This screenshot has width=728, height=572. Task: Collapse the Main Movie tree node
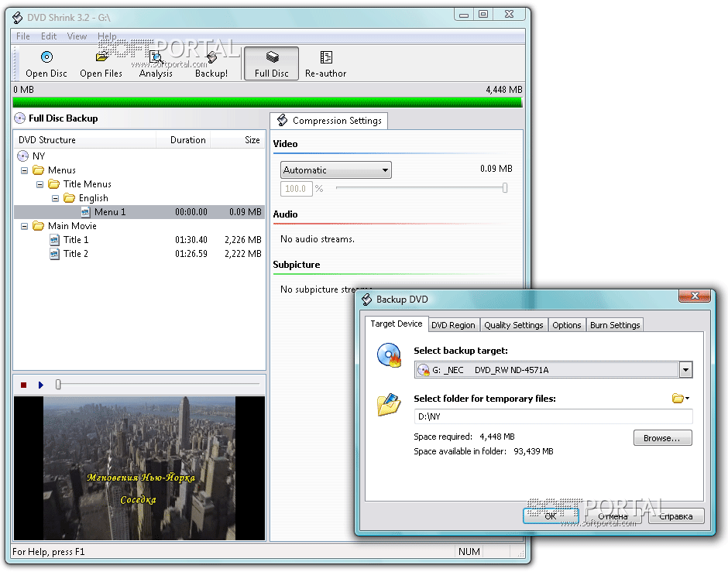[24, 226]
